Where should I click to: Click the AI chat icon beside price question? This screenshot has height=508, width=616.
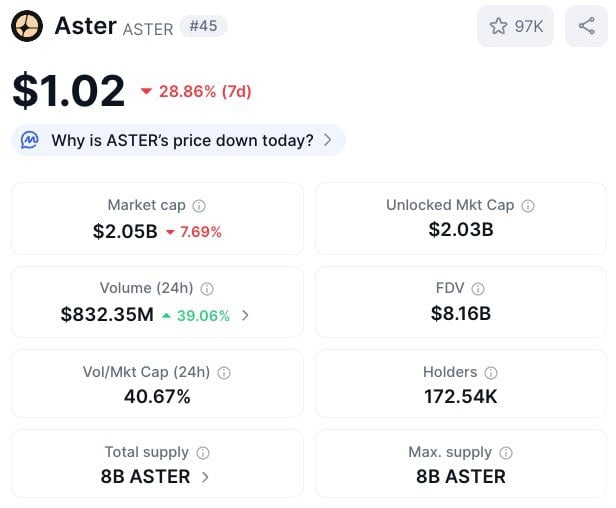(31, 140)
